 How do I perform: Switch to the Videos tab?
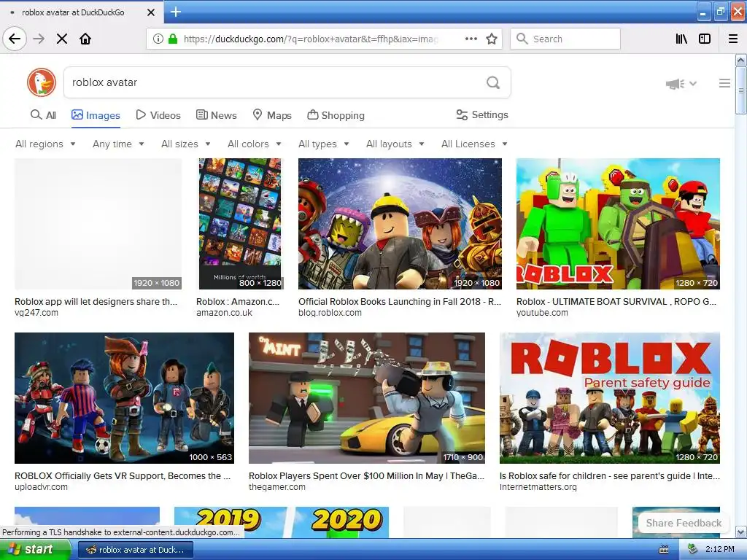[x=158, y=115]
